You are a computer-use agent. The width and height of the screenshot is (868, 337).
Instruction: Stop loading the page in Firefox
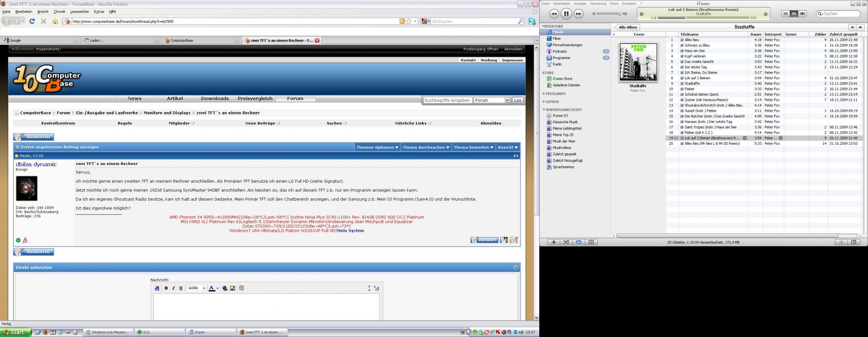point(44,21)
